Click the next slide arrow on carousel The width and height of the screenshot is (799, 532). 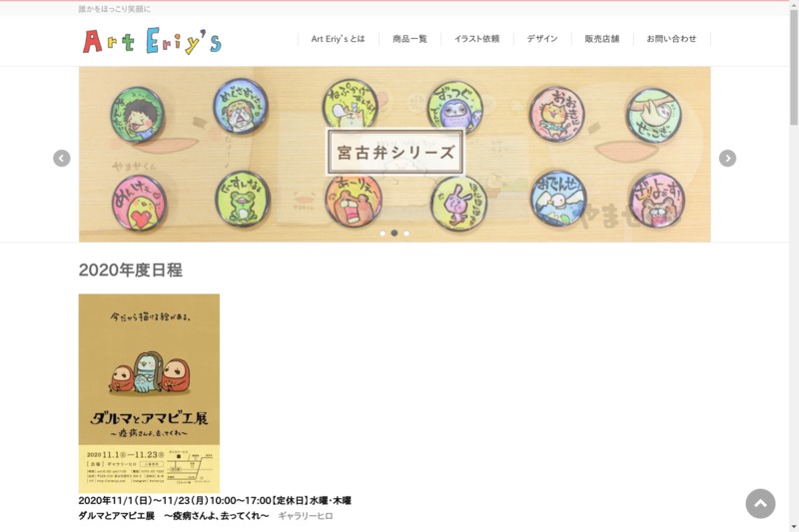[727, 159]
